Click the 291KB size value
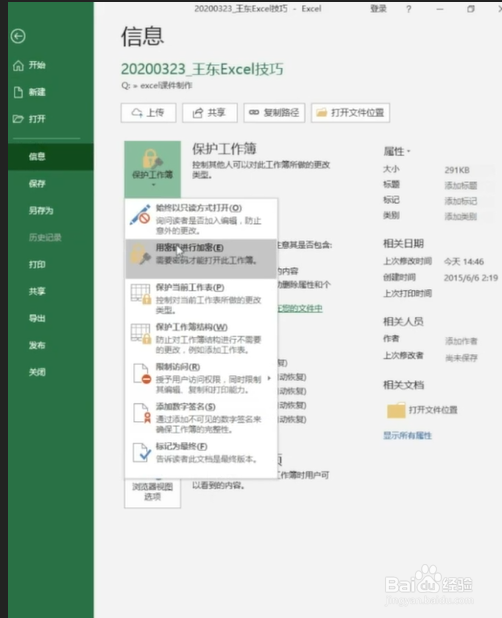This screenshot has height=618, width=502. point(457,170)
